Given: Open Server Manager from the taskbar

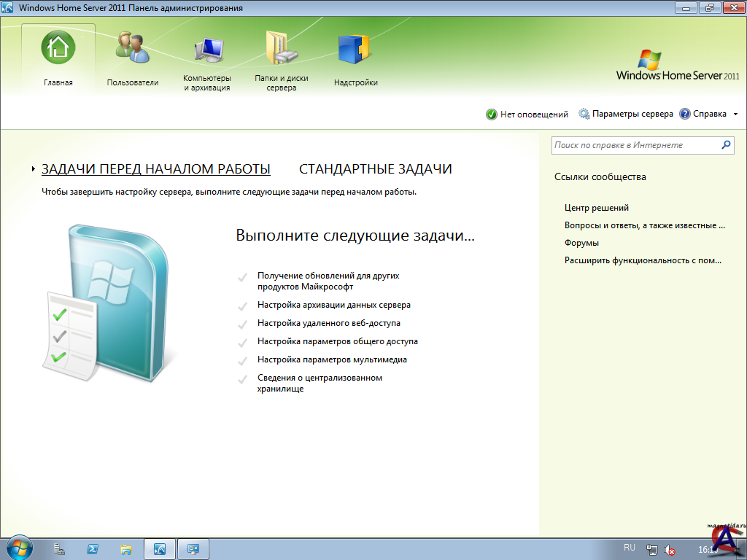Looking at the screenshot, I should [x=60, y=548].
